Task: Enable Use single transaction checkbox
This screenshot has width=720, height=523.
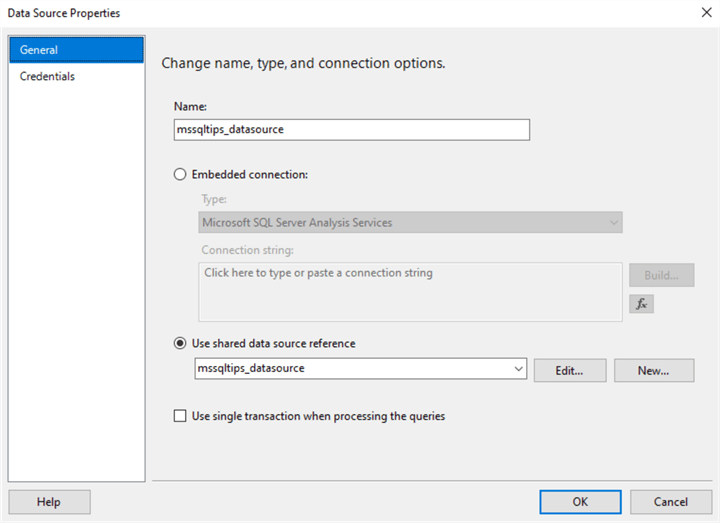Action: [x=180, y=416]
